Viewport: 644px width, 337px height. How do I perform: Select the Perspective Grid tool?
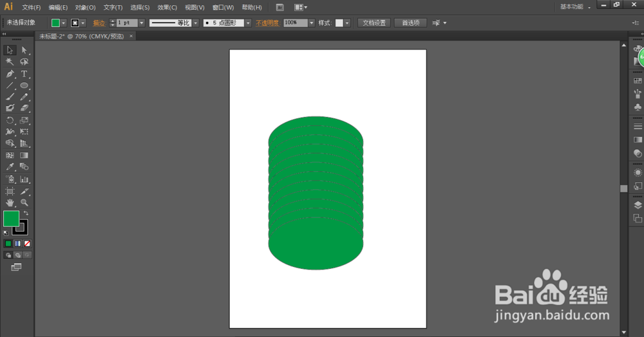[24, 143]
